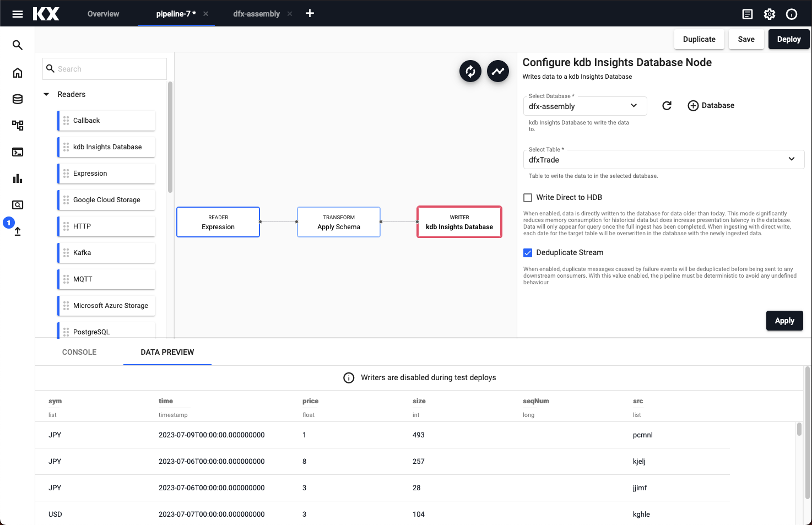Switch to the pipeline-7 tab
812x525 pixels.
176,14
